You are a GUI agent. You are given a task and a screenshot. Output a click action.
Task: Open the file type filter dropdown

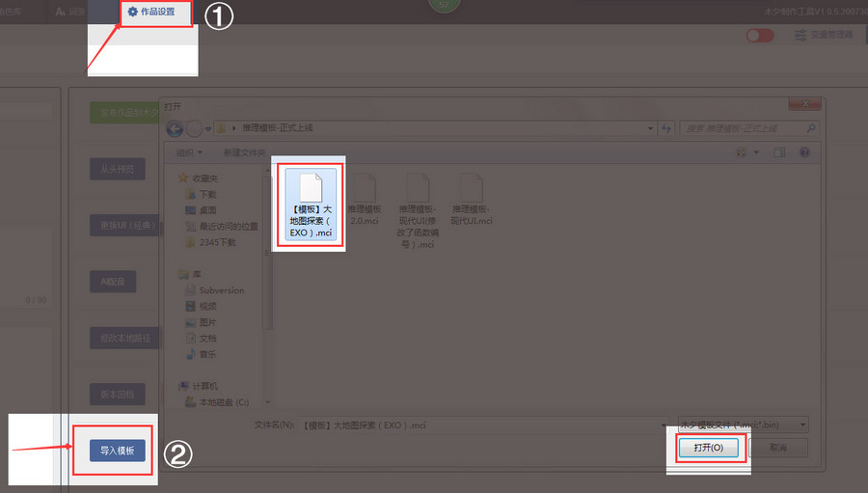(x=742, y=425)
